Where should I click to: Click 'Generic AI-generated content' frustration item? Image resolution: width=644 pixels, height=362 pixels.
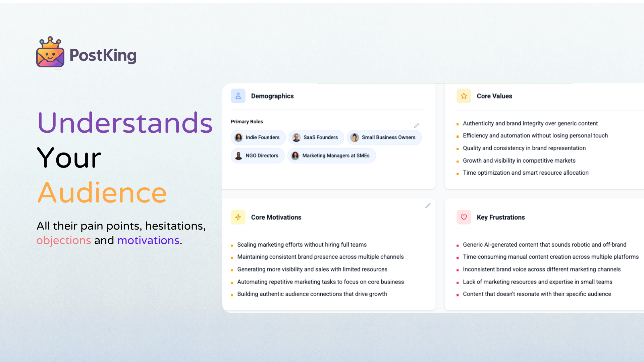point(544,245)
